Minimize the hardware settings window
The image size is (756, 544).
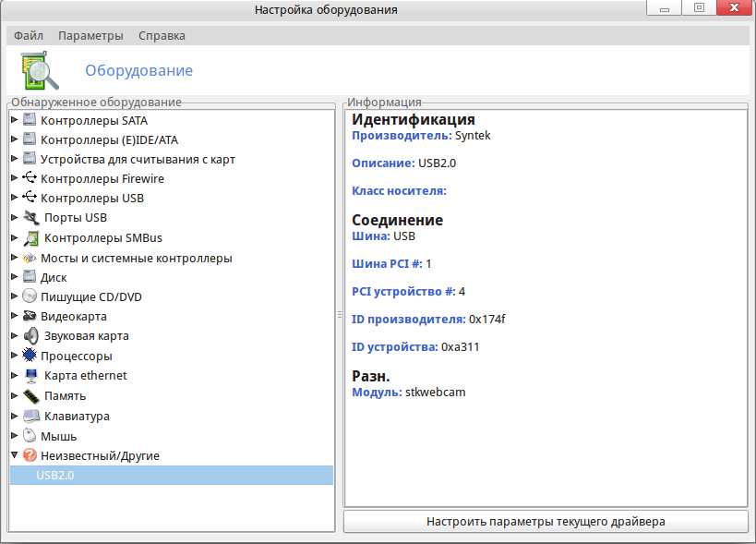point(665,8)
